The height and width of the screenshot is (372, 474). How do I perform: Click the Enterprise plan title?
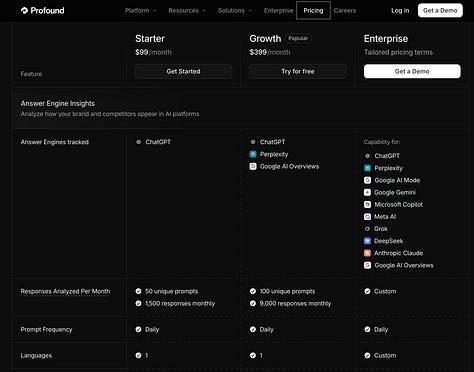click(x=386, y=39)
